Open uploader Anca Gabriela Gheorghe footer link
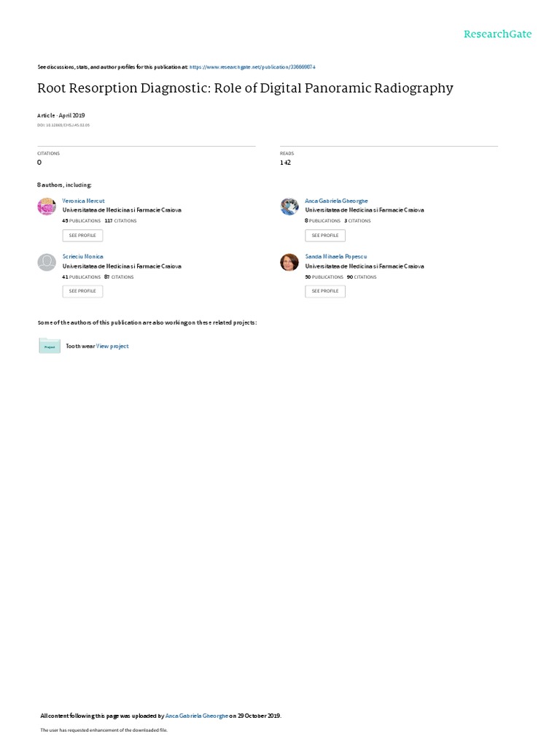 (x=197, y=716)
